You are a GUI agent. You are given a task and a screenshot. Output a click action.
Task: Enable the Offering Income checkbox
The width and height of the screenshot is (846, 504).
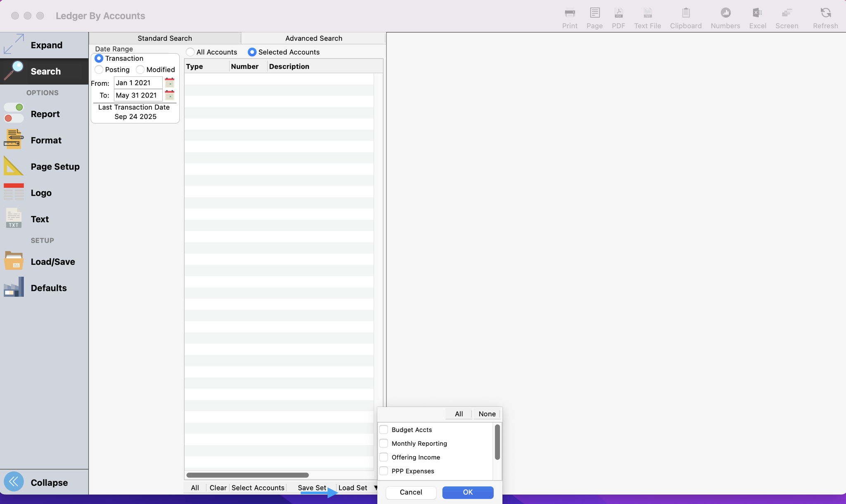point(383,457)
